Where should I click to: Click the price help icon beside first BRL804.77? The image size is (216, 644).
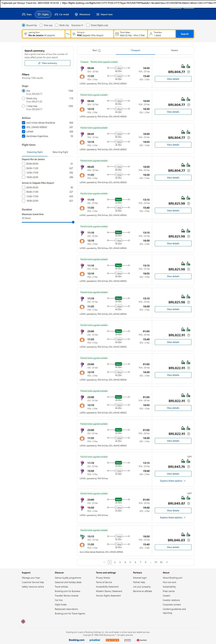(189, 72)
